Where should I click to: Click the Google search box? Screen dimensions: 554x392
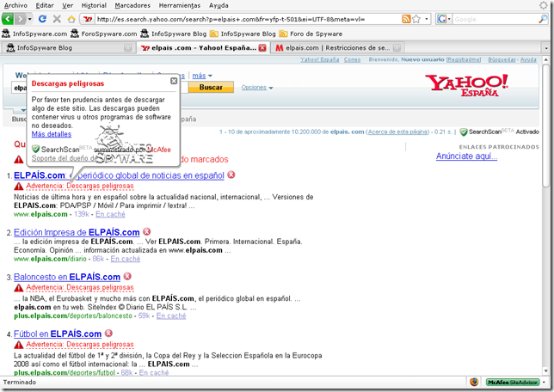pyautogui.click(x=495, y=19)
